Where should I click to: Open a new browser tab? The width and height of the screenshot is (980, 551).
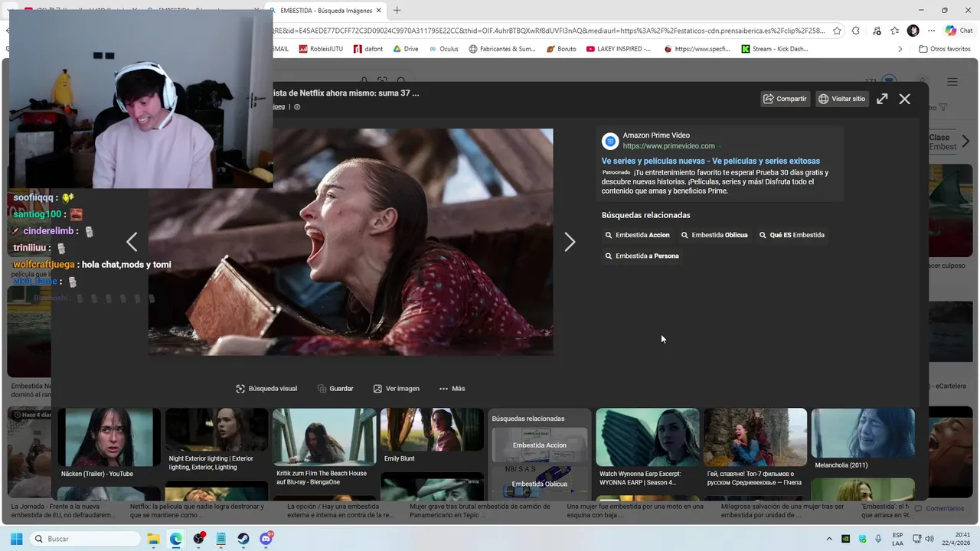397,11
